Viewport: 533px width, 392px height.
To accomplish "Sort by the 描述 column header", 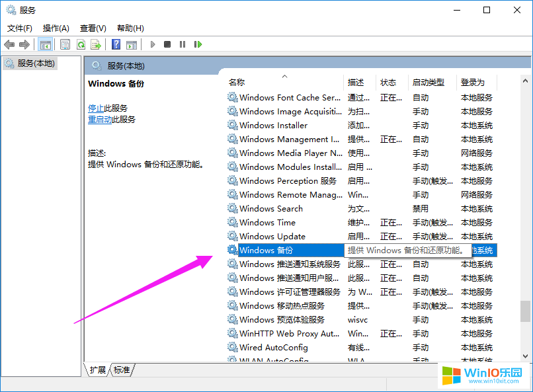I will click(x=360, y=83).
